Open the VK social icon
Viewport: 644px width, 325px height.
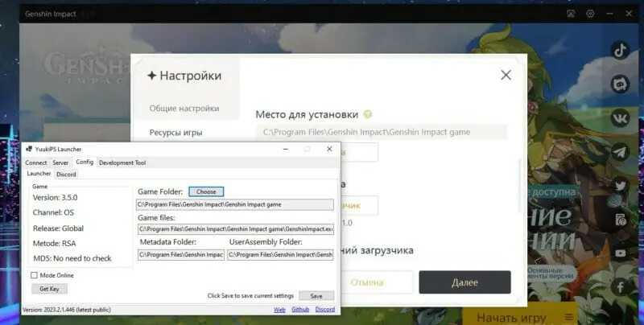click(620, 118)
